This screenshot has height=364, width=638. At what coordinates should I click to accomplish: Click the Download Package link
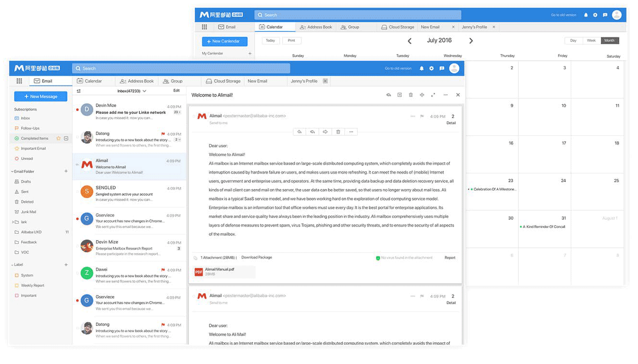[257, 257]
